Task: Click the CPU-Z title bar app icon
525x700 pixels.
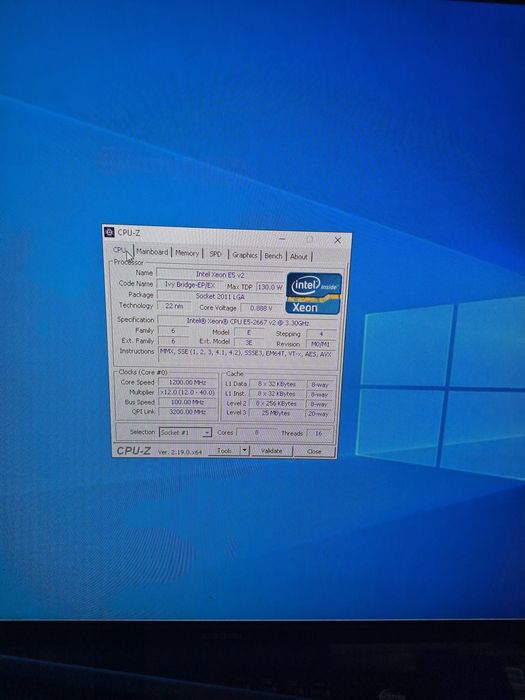Action: 108,232
